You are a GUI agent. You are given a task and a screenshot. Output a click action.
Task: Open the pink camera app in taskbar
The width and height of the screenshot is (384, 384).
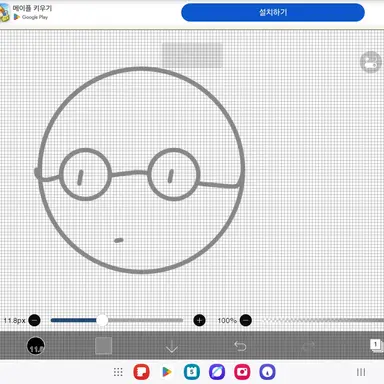[x=242, y=372]
